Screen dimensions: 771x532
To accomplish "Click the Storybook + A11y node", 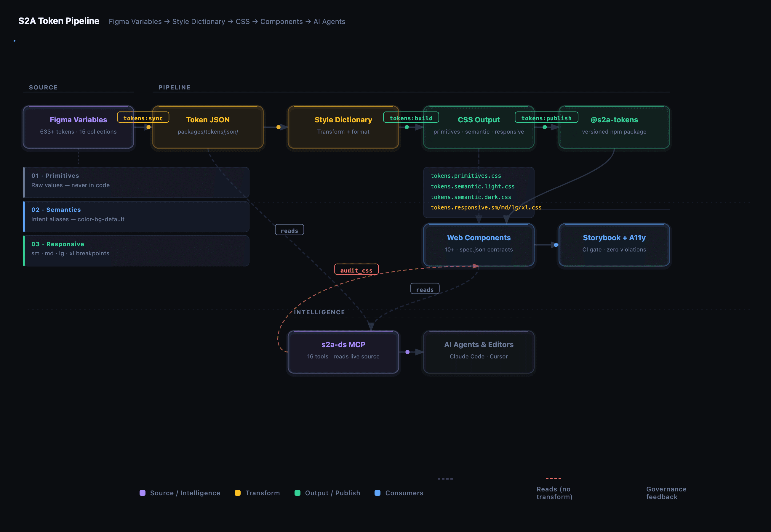I will pyautogui.click(x=614, y=245).
